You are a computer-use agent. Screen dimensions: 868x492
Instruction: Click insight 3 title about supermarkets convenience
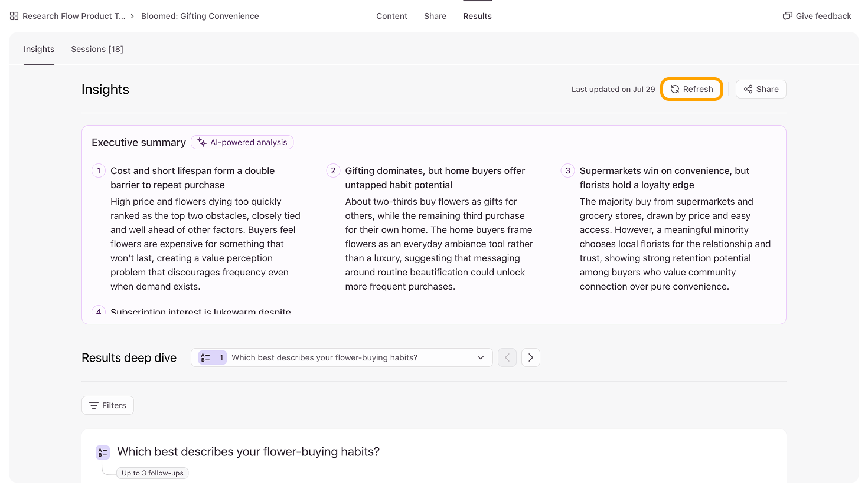click(664, 178)
